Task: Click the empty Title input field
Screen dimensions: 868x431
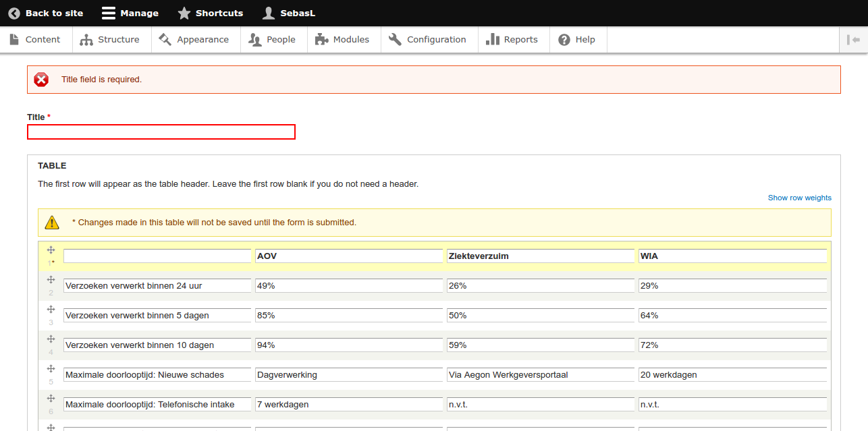Action: (161, 132)
